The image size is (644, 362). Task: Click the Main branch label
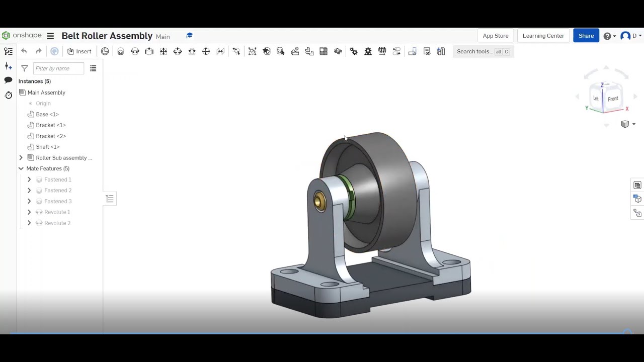[163, 37]
